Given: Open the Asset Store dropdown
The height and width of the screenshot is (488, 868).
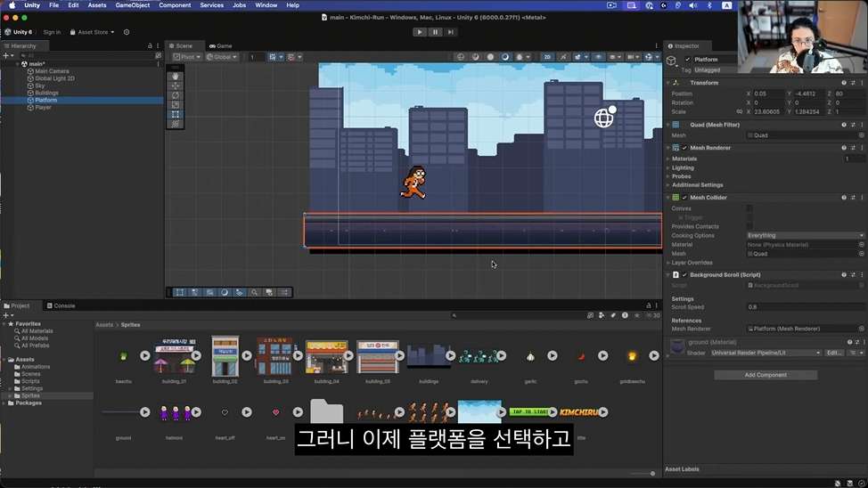Looking at the screenshot, I should coord(92,32).
